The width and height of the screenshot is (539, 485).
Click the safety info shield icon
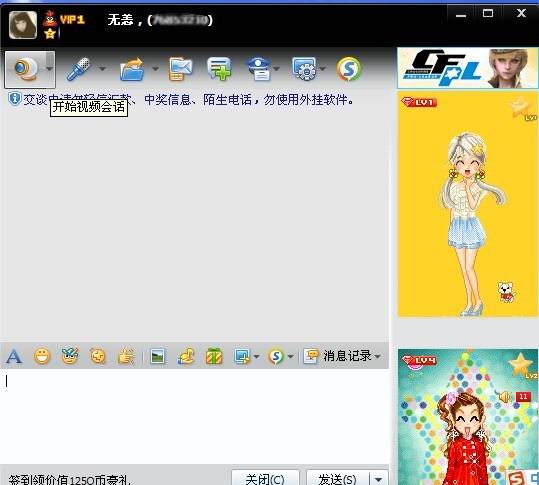[14, 99]
